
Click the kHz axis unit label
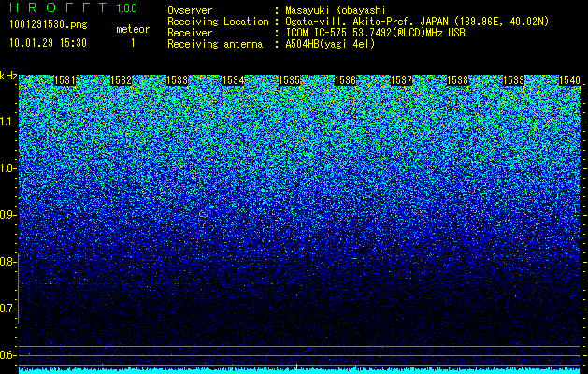point(8,76)
